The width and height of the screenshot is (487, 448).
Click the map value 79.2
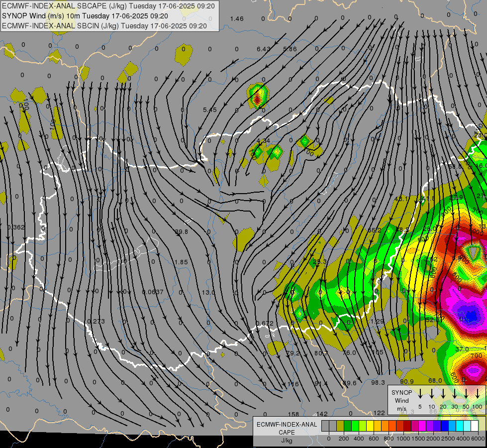coord(293,353)
